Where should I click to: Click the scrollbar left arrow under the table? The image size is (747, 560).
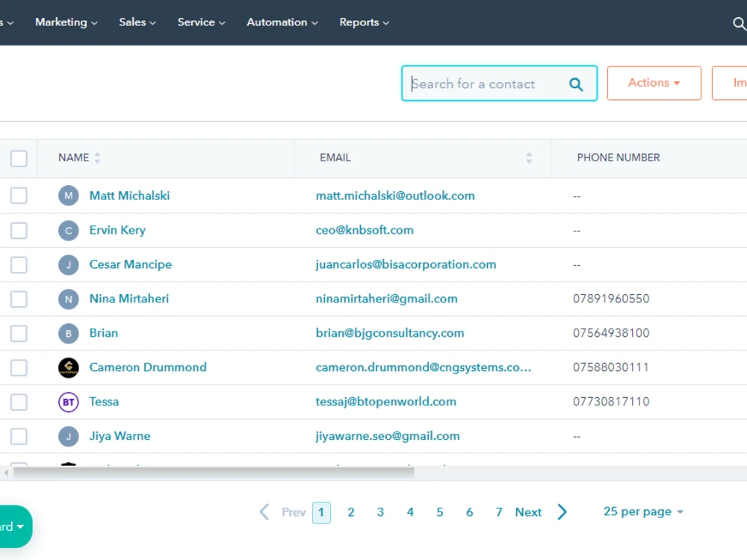[x=6, y=473]
